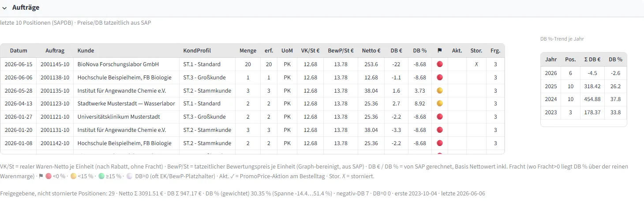Click the Netto € column header

click(x=371, y=51)
